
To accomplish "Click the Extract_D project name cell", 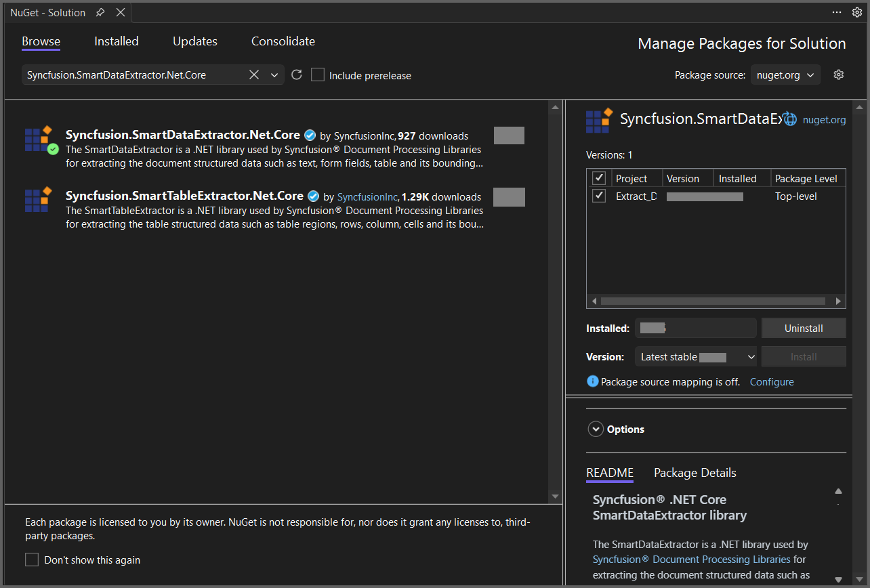I will (x=636, y=196).
